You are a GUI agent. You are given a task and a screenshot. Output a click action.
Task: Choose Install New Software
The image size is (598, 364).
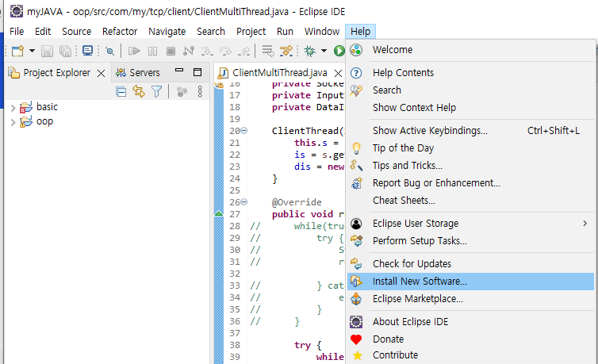tap(470, 282)
